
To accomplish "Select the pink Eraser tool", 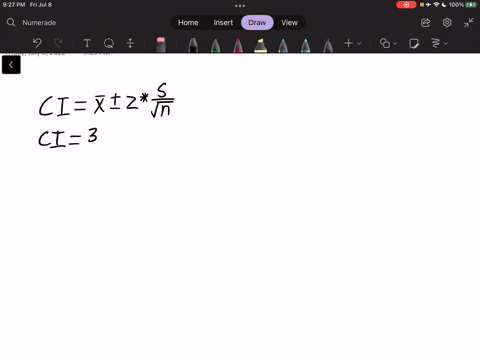I will click(161, 45).
